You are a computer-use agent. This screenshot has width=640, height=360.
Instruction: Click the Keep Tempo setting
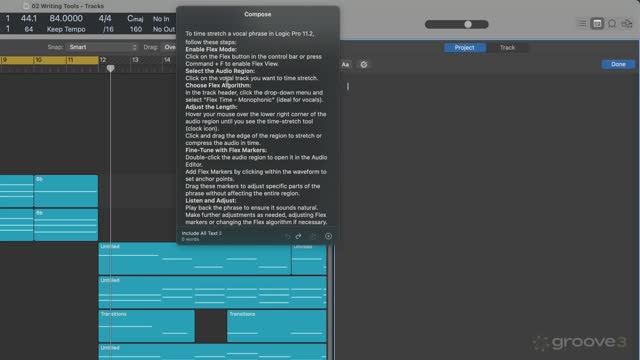(x=66, y=29)
